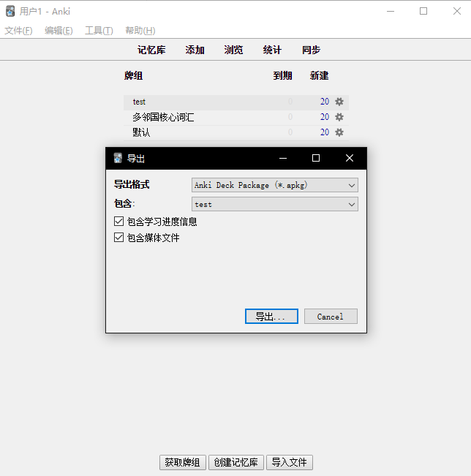This screenshot has width=471, height=476.
Task: Open the 编辑(E) menu
Action: (59, 31)
